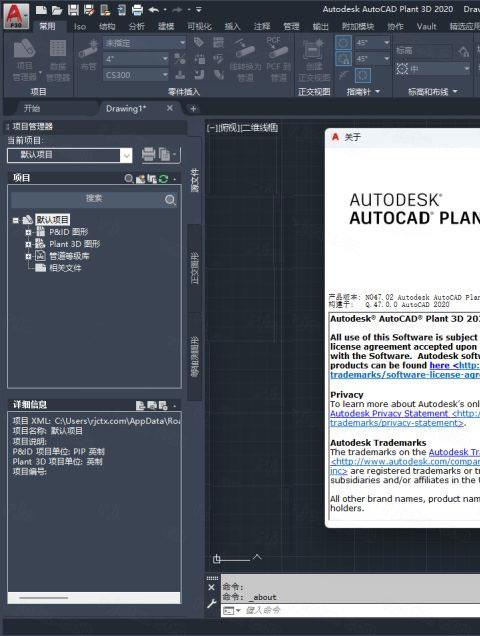Switch to the 开始 document tab
Viewport: 480px width, 636px height.
32,108
